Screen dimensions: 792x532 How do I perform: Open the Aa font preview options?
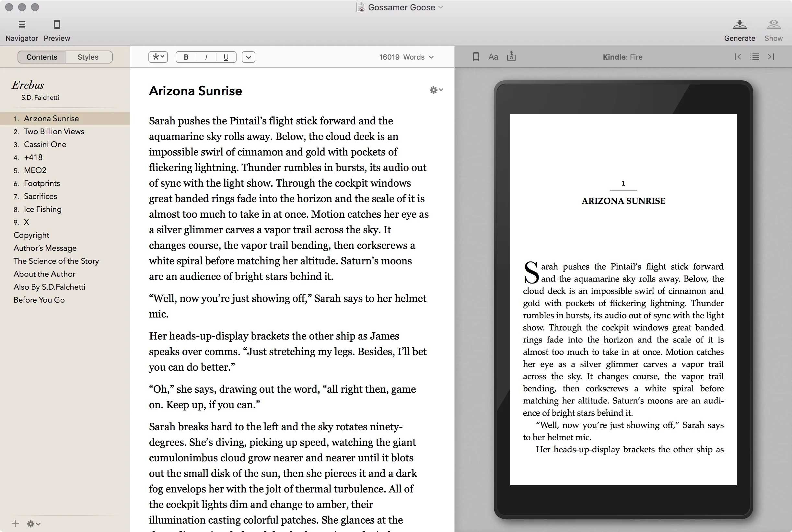coord(493,57)
